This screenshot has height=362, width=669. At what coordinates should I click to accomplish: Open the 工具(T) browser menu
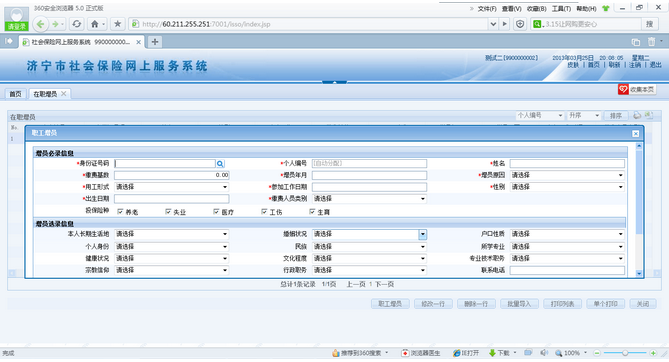tap(561, 9)
